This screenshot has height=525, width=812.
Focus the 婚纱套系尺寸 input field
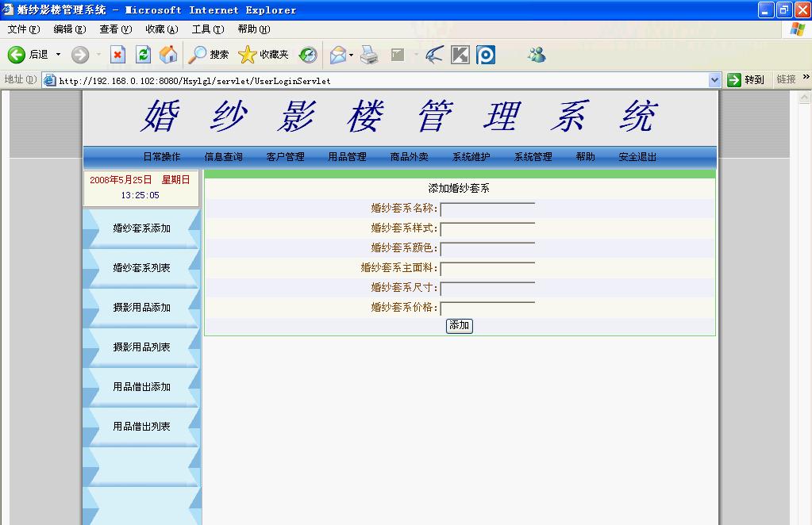[487, 288]
